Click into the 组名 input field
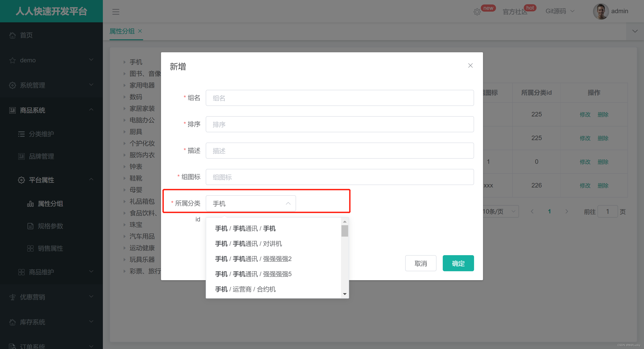 339,98
